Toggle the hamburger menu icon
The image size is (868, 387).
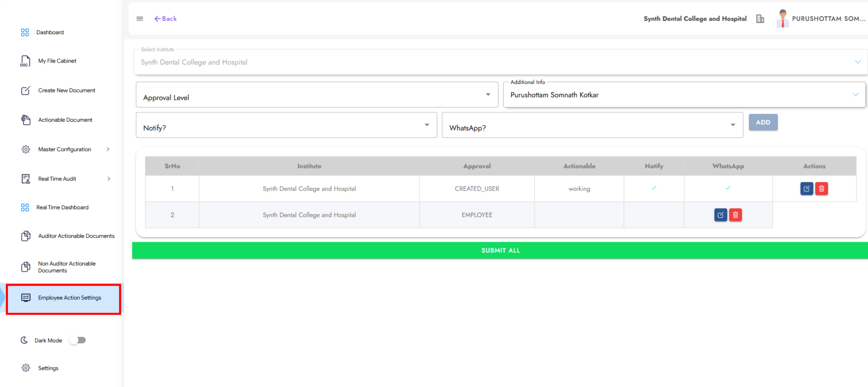point(140,19)
